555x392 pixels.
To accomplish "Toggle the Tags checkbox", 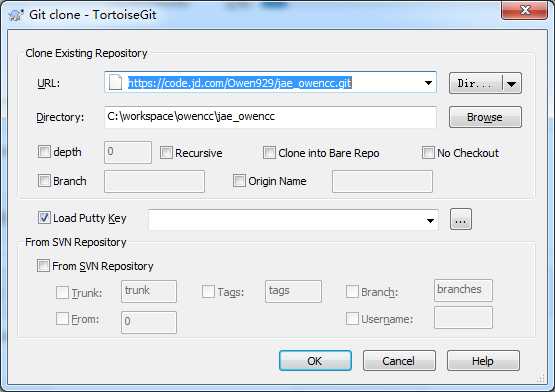I will click(208, 292).
